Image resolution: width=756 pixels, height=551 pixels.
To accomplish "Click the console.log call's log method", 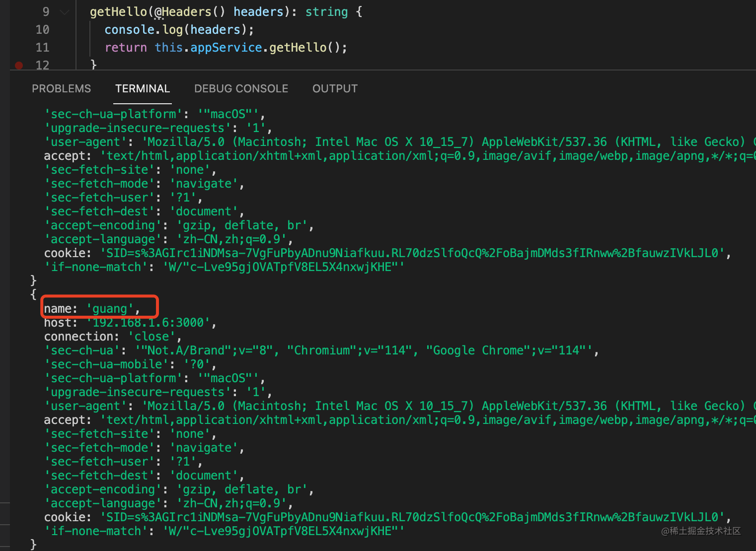I will [172, 30].
